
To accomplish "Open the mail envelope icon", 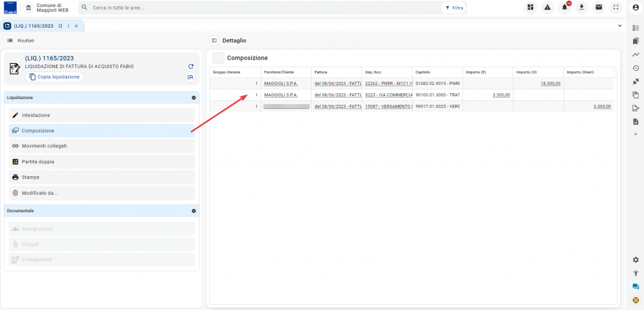I will pos(599,7).
